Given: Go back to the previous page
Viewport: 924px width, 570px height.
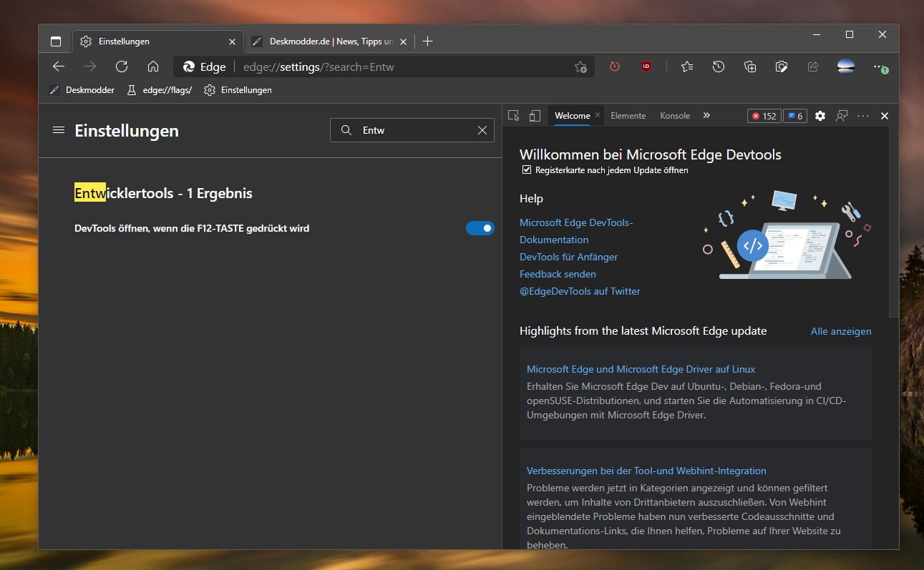Looking at the screenshot, I should (x=59, y=67).
